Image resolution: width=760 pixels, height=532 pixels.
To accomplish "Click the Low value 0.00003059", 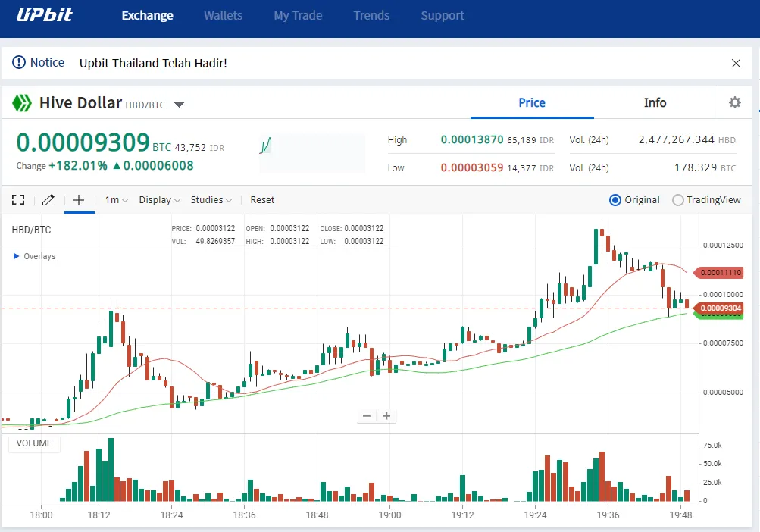I will click(472, 167).
